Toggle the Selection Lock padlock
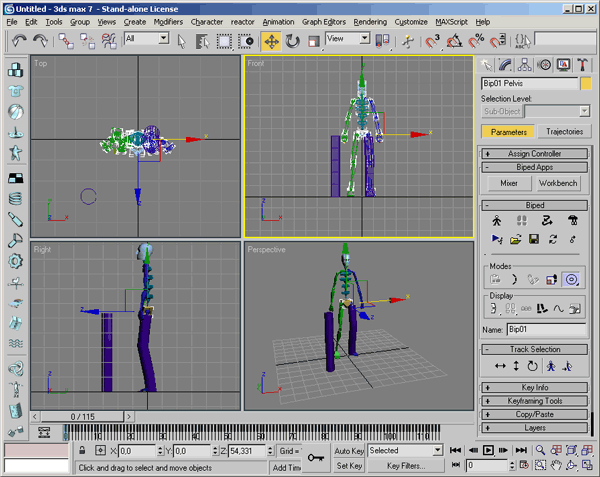 [82, 451]
